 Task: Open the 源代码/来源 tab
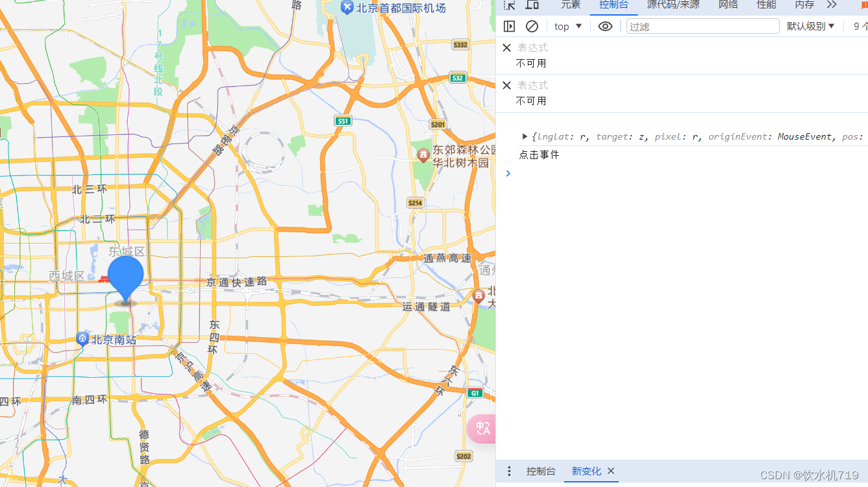673,5
